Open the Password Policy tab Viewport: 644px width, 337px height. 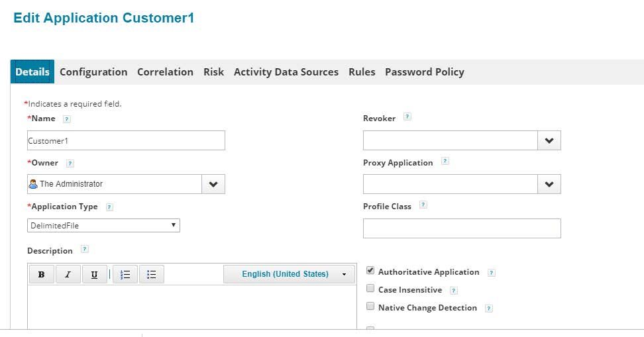pos(424,72)
